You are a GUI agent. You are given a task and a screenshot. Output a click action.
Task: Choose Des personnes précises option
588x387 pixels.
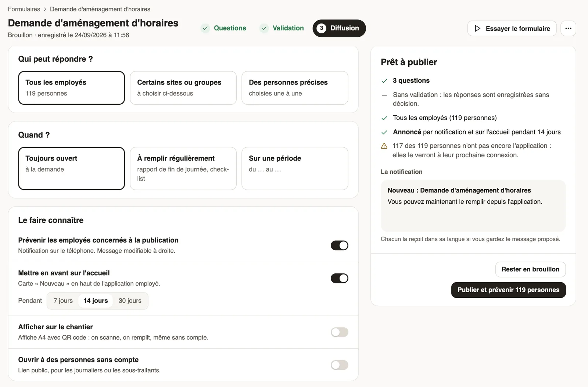tap(295, 88)
